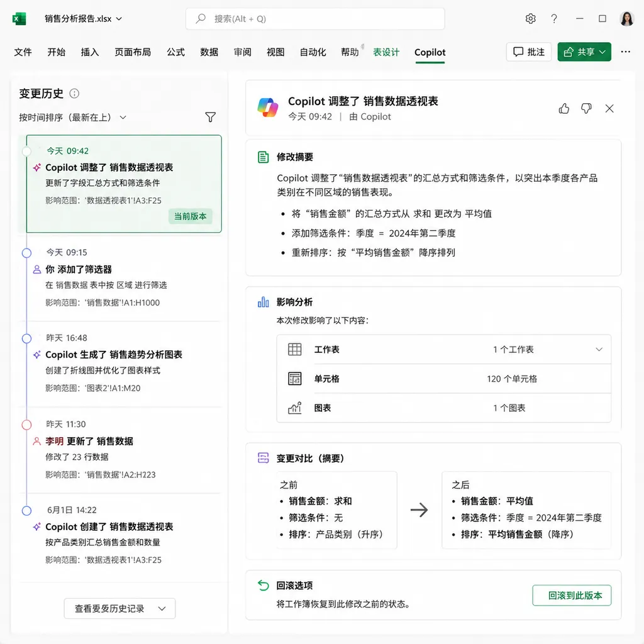Click the Copilot colorful logo icon

click(x=268, y=108)
